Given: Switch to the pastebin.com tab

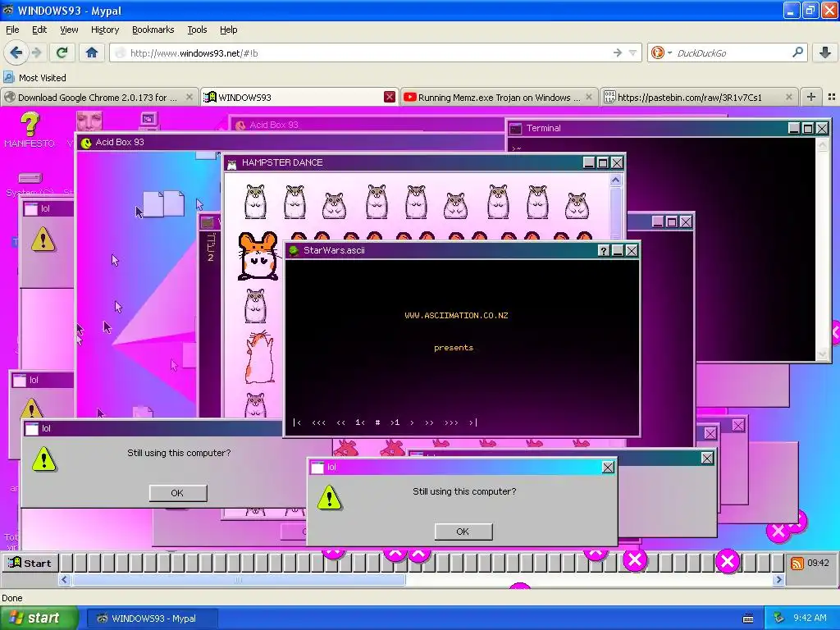Looking at the screenshot, I should [x=698, y=97].
